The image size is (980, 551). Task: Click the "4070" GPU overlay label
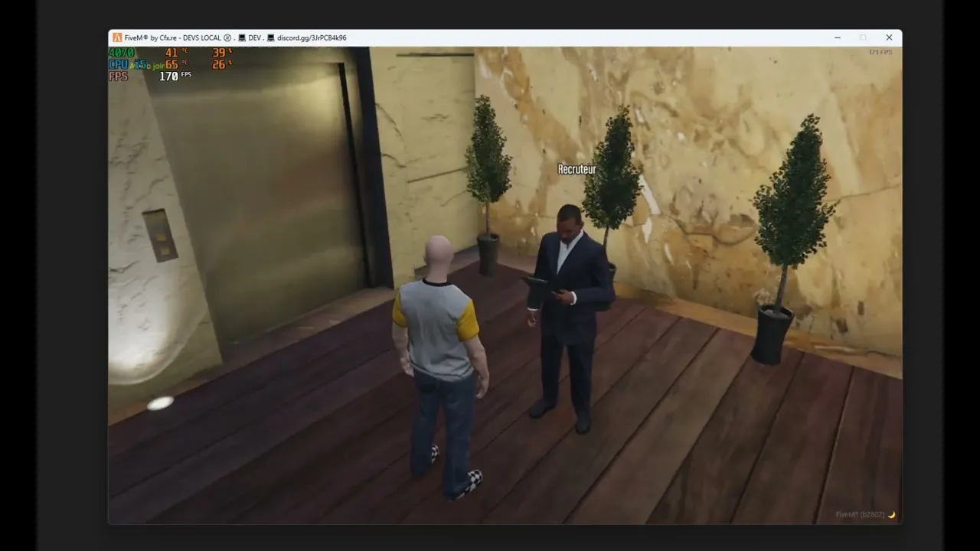tap(121, 53)
